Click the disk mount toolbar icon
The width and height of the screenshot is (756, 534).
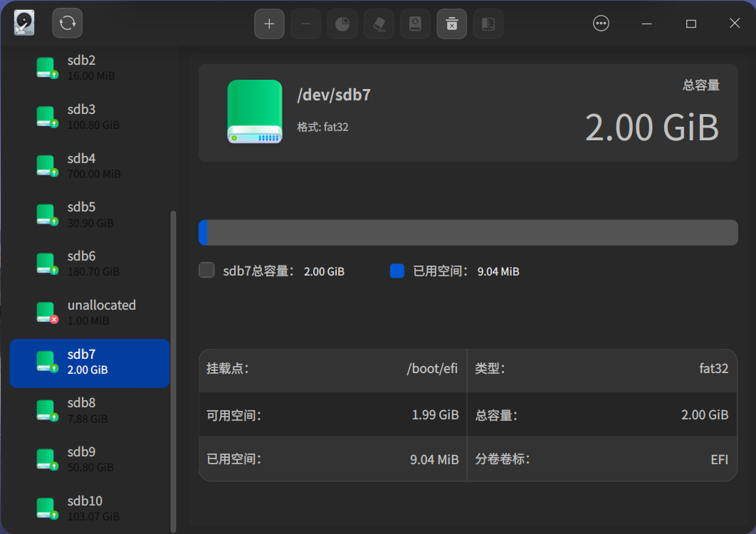tap(415, 23)
